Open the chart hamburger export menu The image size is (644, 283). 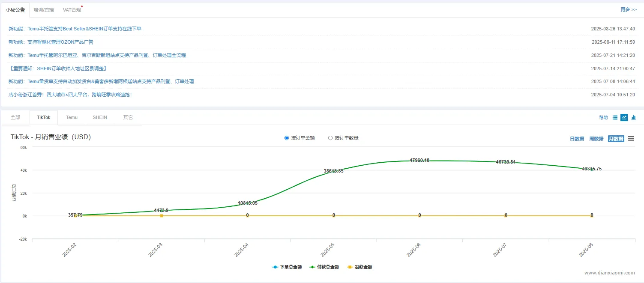click(631, 139)
